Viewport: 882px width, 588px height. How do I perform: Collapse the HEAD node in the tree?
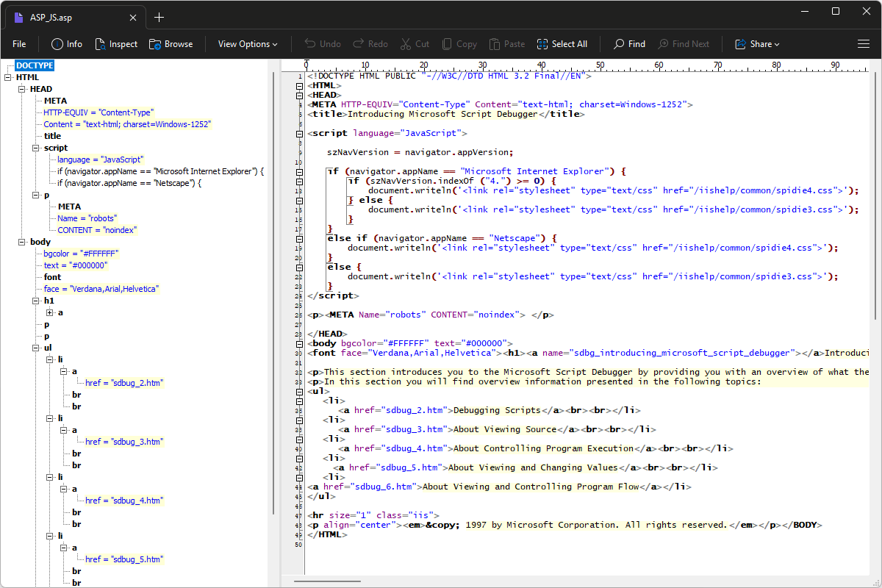(x=22, y=89)
